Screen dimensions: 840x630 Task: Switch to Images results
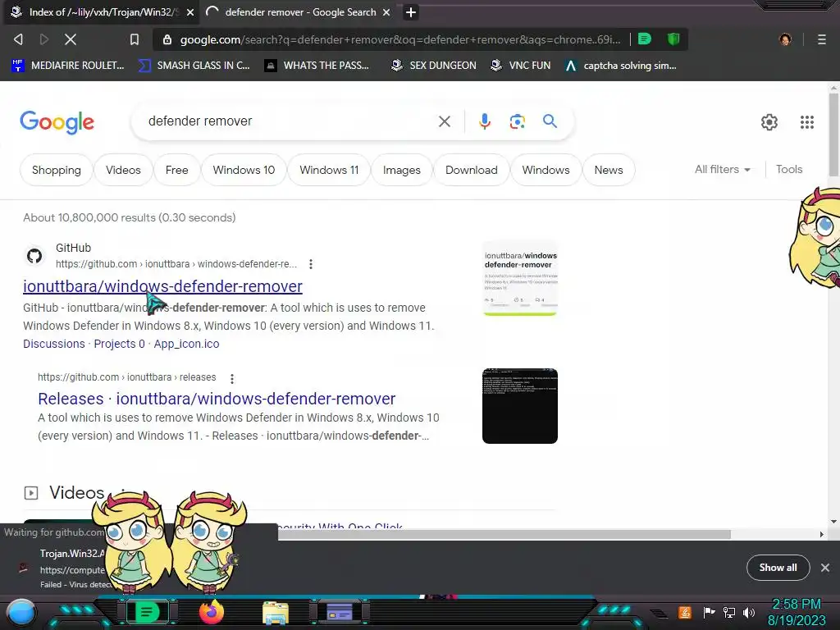click(x=402, y=170)
